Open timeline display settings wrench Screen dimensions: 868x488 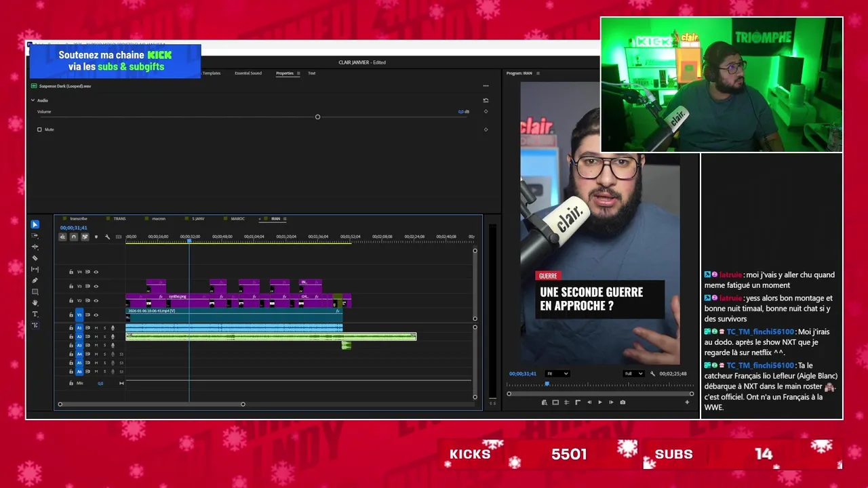(107, 237)
